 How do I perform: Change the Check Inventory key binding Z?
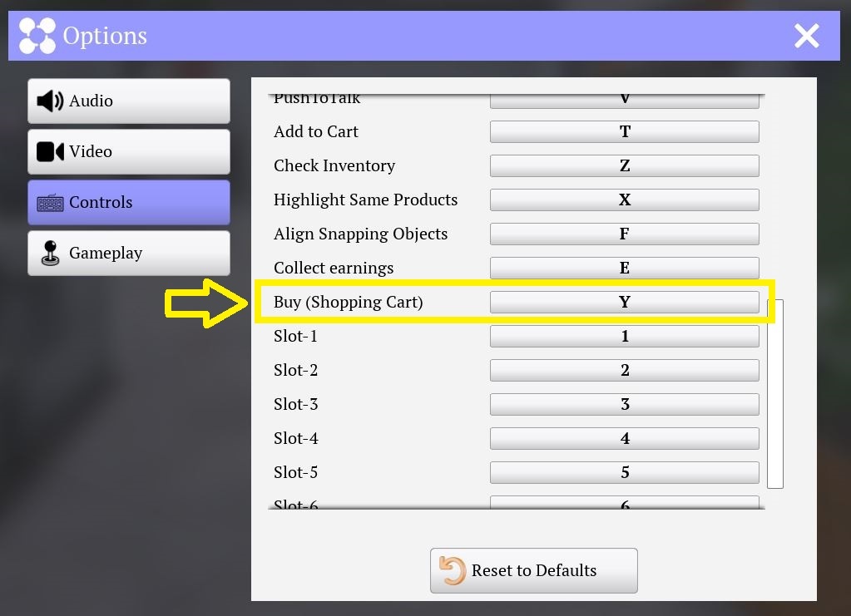point(624,166)
